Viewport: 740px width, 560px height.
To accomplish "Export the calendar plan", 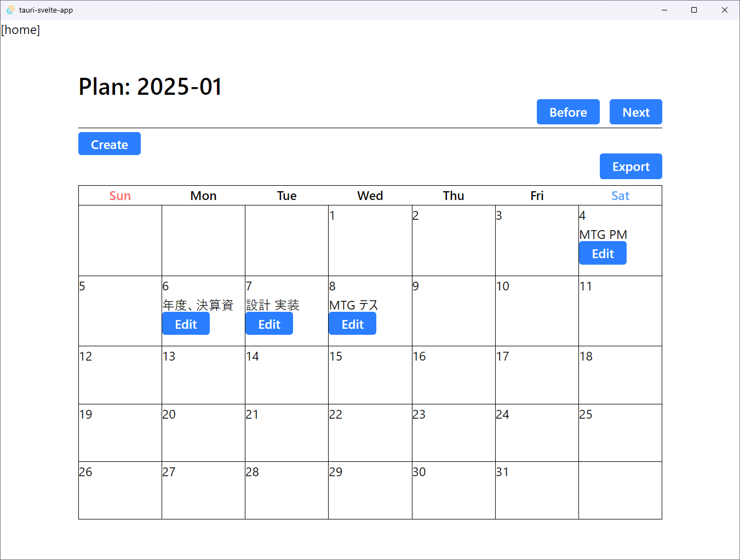I will (631, 166).
